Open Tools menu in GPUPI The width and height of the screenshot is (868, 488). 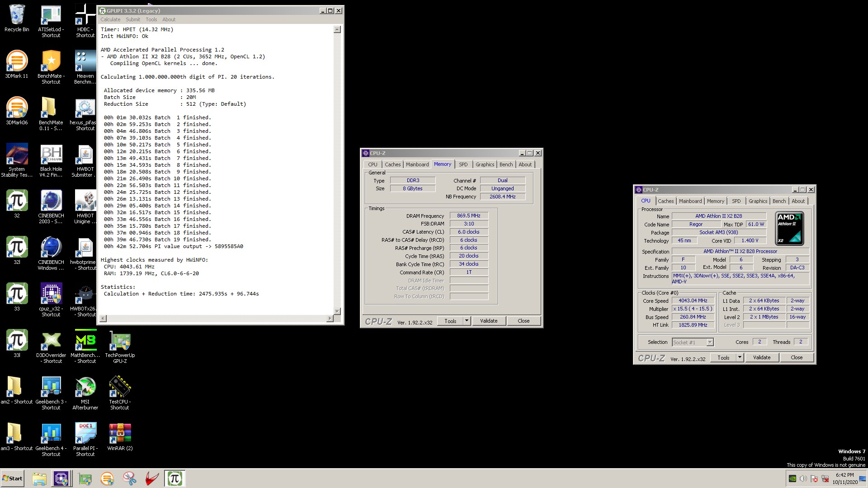pos(151,19)
